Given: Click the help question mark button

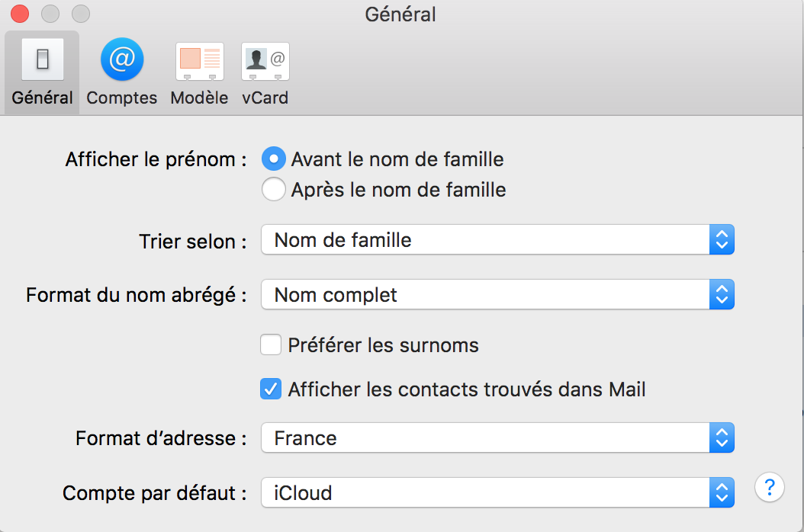Looking at the screenshot, I should coord(770,486).
